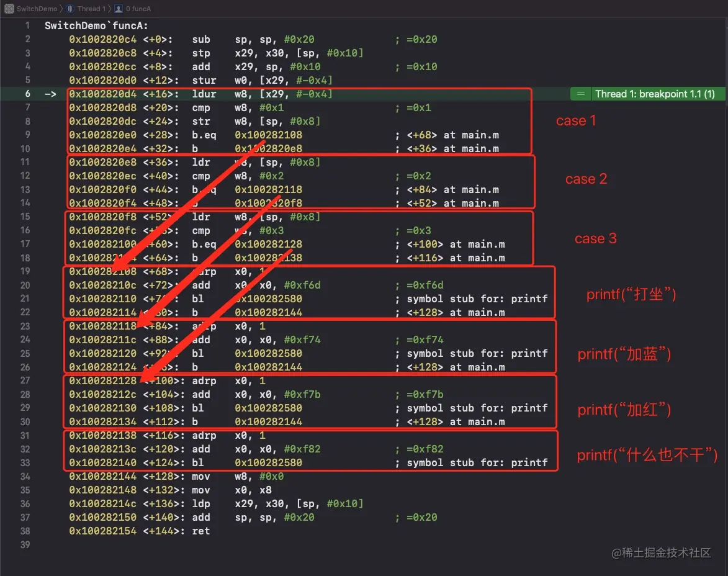Click 'symbol stub for: printf' on line 33
Screen dimensions: 728x576
point(477,462)
